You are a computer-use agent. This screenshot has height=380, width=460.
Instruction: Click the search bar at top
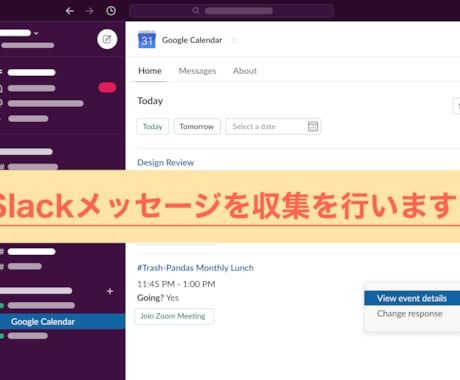point(232,11)
